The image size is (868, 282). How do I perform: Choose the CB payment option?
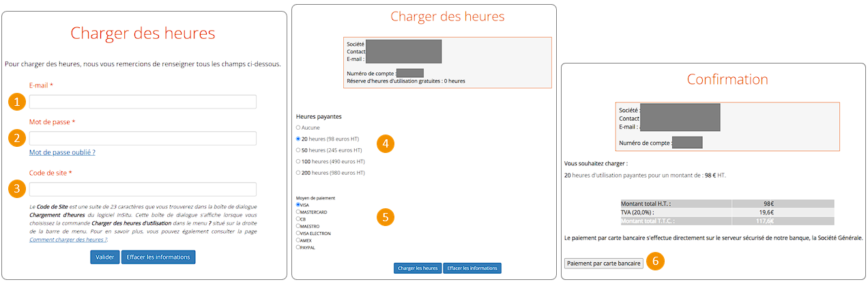point(298,219)
